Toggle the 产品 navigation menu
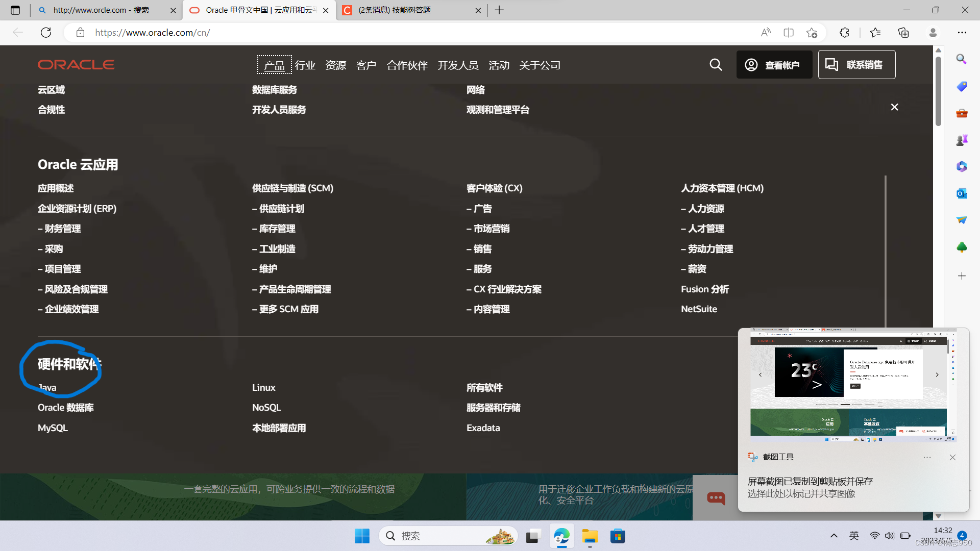 [x=274, y=65]
